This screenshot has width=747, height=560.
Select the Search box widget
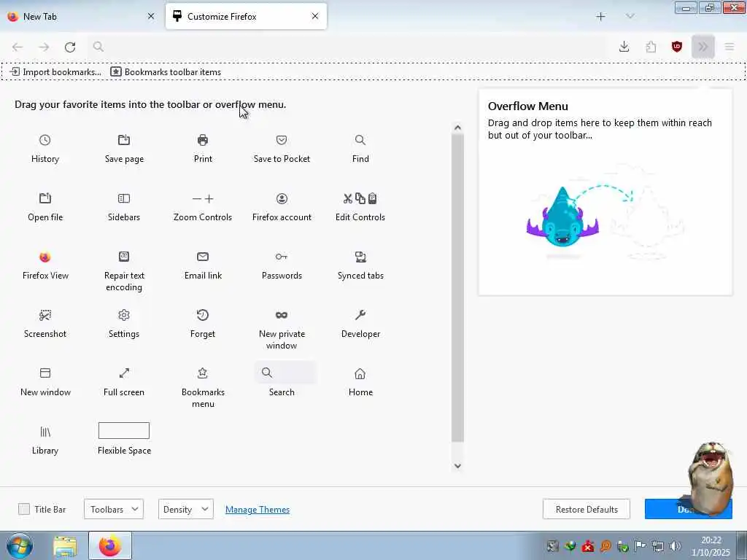285,373
